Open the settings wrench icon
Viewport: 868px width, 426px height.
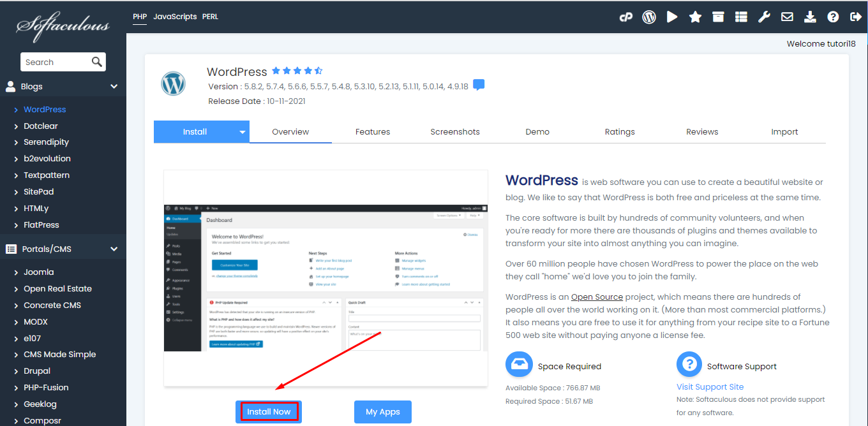(x=764, y=17)
